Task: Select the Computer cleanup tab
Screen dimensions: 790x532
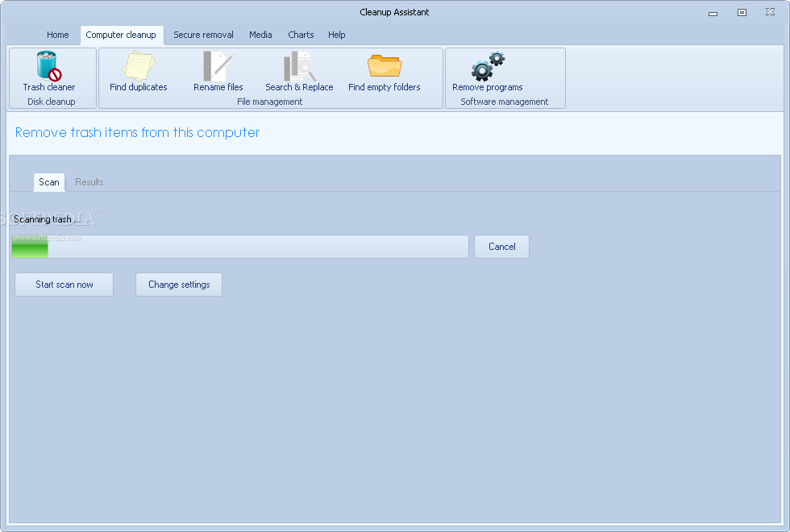Action: click(x=121, y=35)
